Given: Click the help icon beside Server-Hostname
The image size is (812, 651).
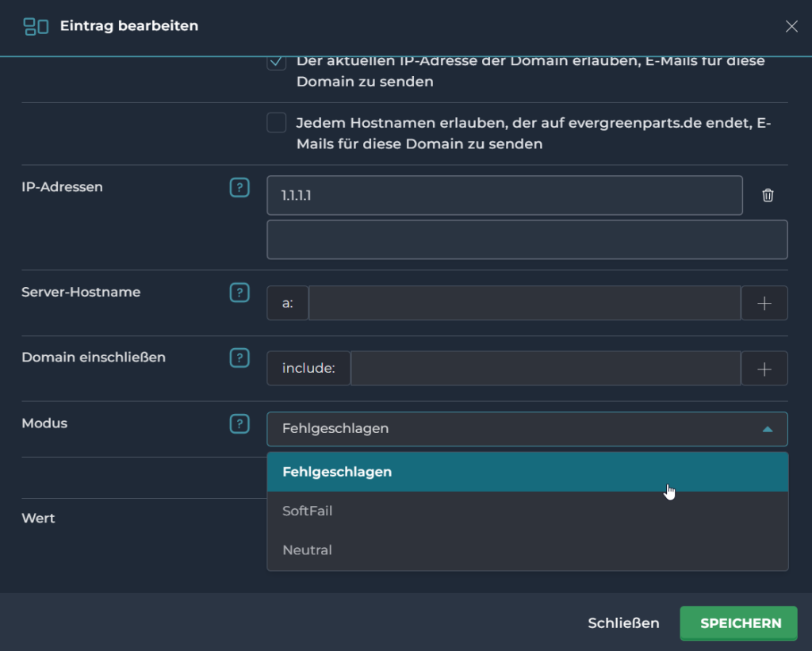Looking at the screenshot, I should 239,293.
